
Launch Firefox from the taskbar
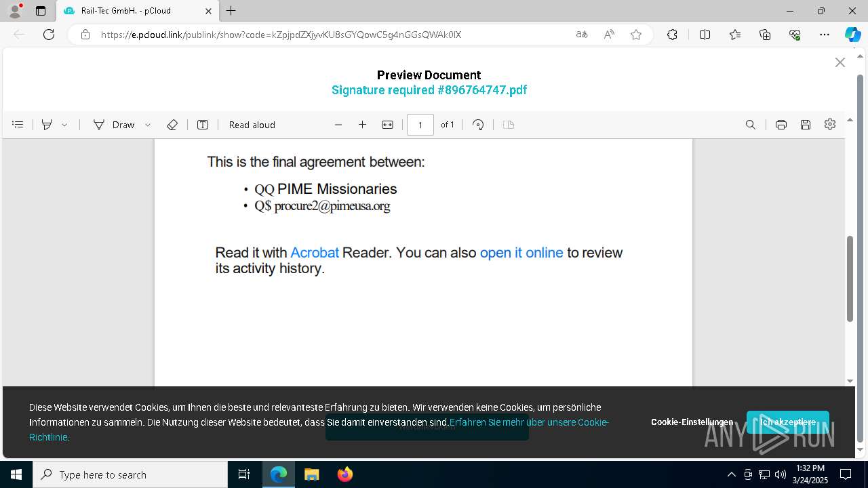click(x=345, y=474)
